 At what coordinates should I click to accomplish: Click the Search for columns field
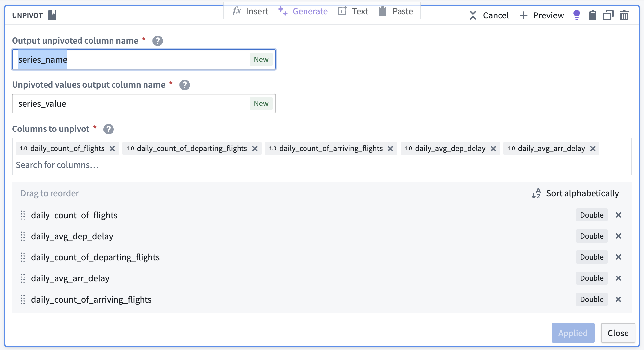(x=322, y=165)
